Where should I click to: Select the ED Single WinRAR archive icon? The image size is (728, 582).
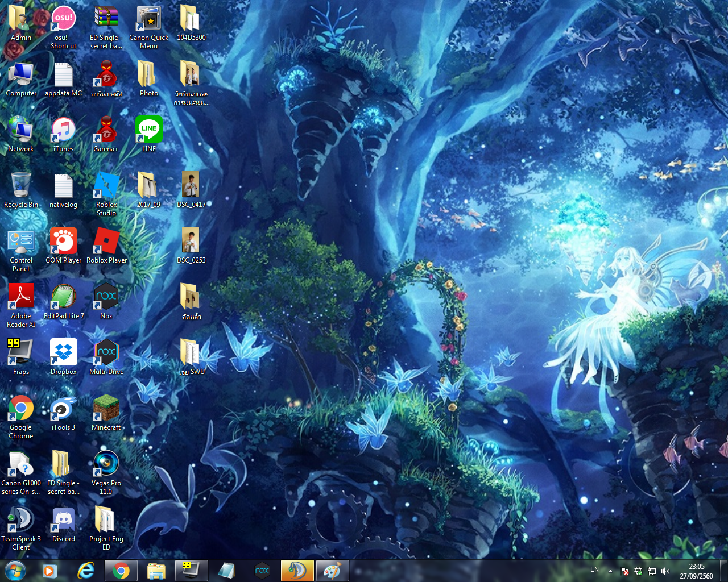[x=106, y=27]
